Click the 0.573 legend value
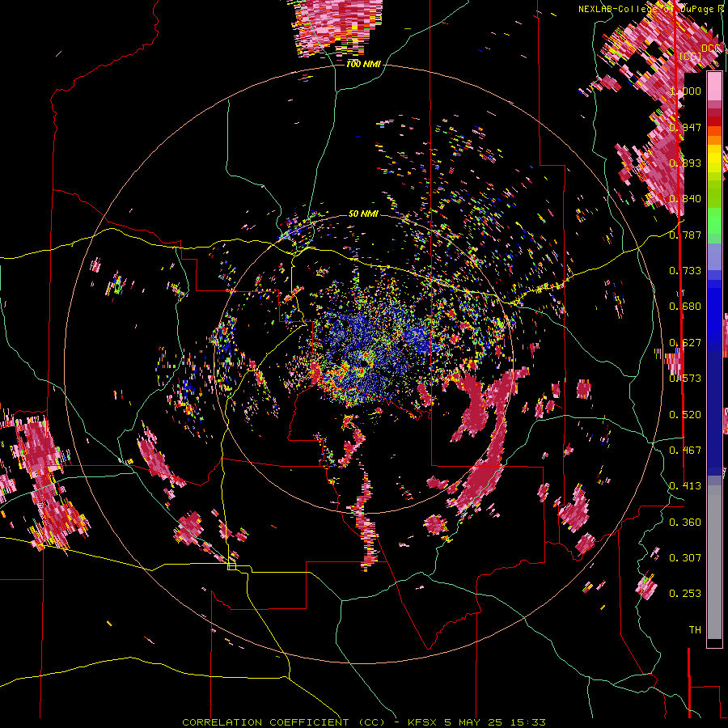 pos(685,378)
